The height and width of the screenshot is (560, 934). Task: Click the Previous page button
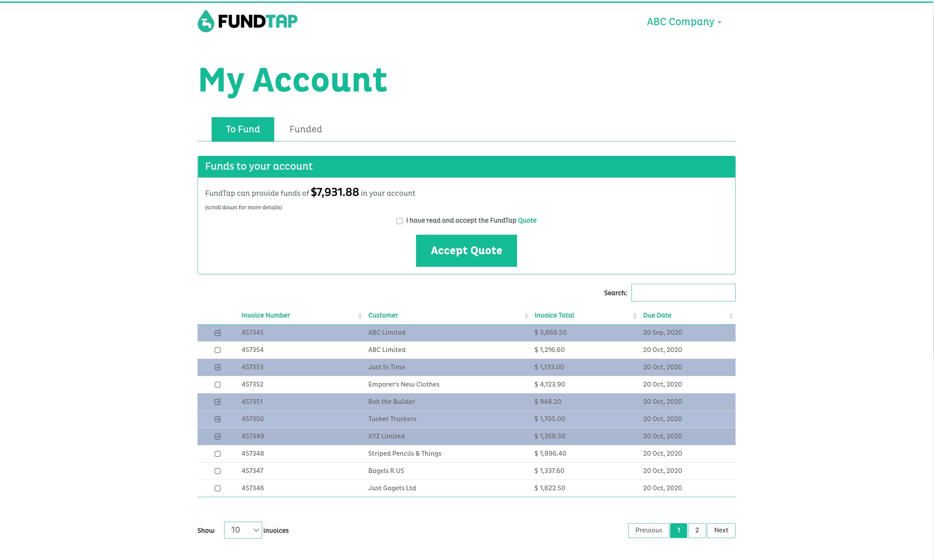(x=648, y=530)
